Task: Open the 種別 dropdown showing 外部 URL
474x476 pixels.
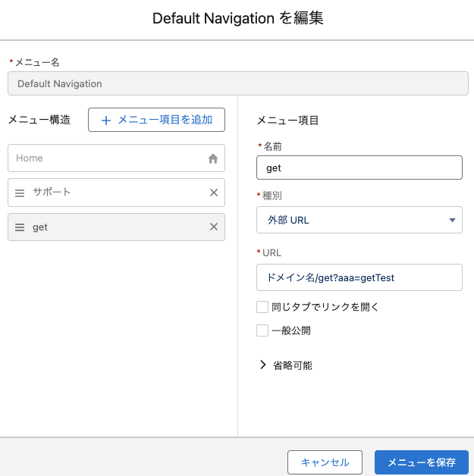Action: click(x=359, y=221)
